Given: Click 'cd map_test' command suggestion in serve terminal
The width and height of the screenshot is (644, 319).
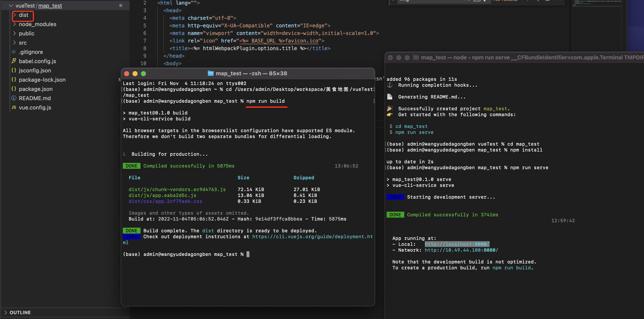Looking at the screenshot, I should pos(411,126).
